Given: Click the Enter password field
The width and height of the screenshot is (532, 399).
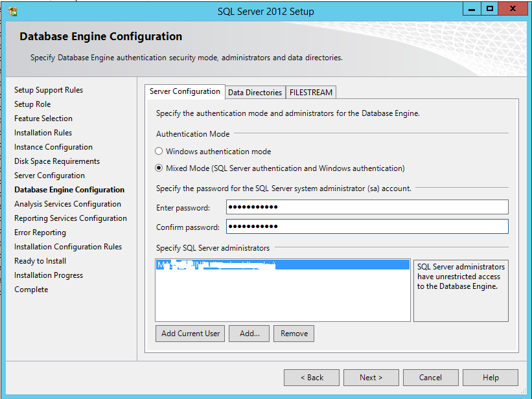Looking at the screenshot, I should (367, 207).
